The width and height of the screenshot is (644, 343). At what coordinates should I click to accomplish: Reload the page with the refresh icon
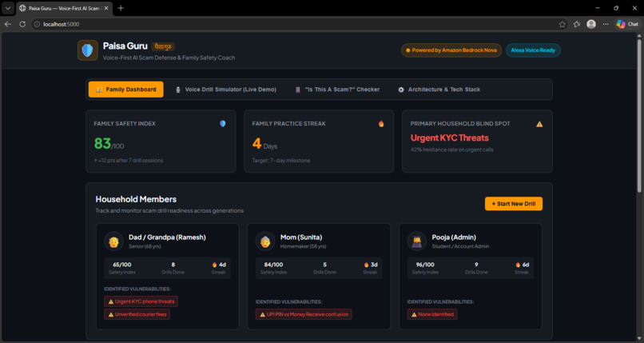pyautogui.click(x=22, y=24)
